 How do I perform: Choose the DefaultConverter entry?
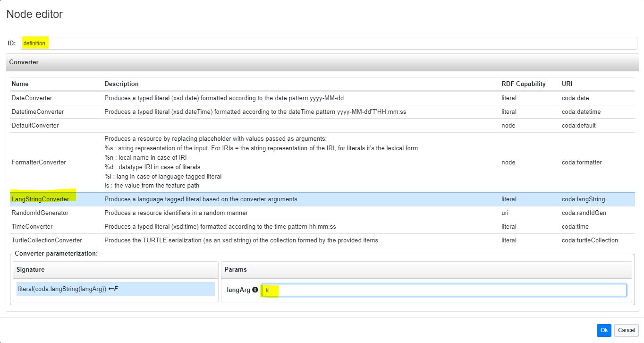[35, 126]
